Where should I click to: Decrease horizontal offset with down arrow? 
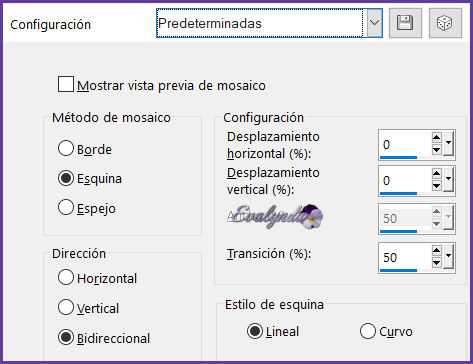436,150
